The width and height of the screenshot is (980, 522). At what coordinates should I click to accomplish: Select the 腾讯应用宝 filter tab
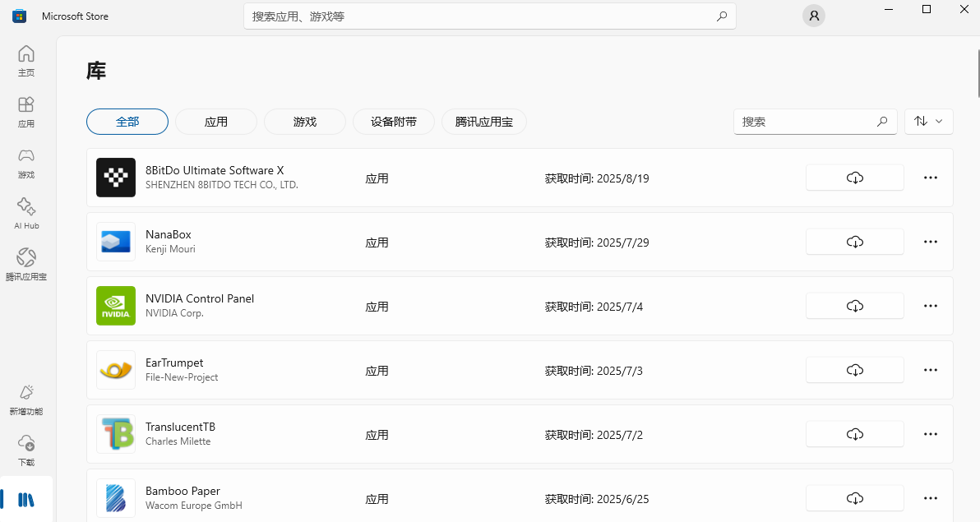pos(484,122)
